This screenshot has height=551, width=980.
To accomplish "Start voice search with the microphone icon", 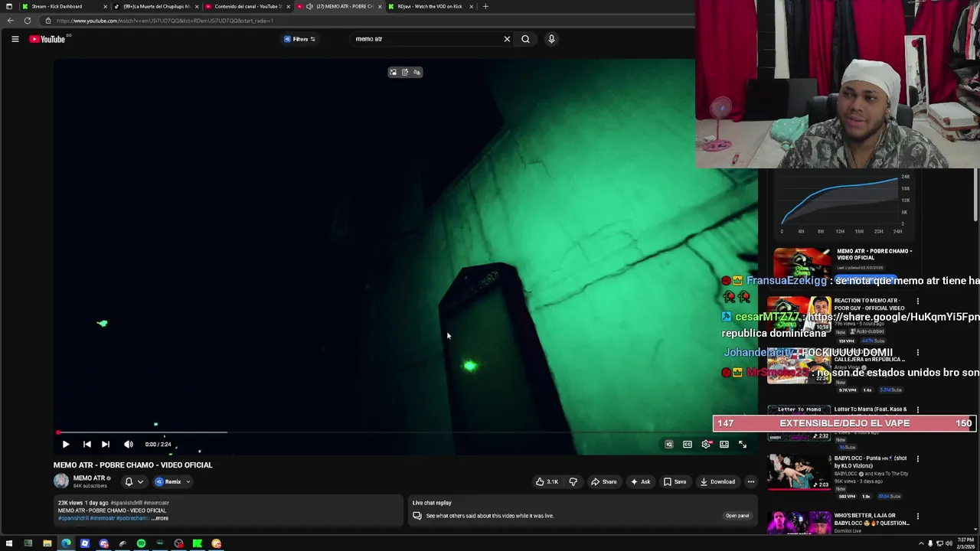I will tap(551, 39).
